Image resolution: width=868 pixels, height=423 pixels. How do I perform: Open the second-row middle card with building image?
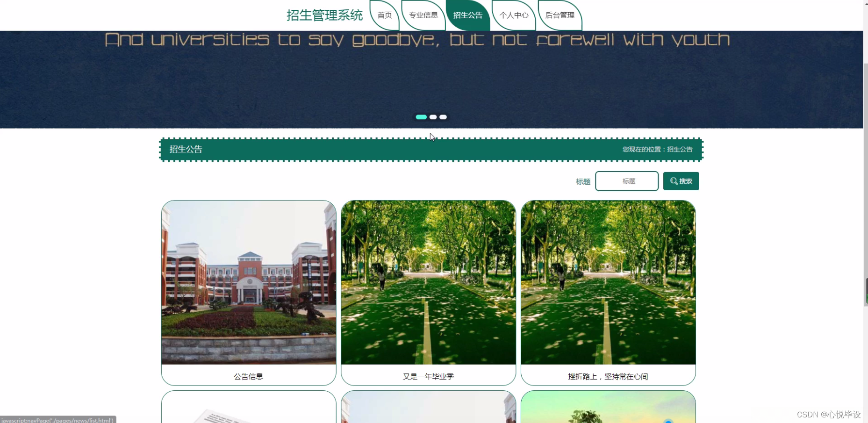click(x=429, y=407)
